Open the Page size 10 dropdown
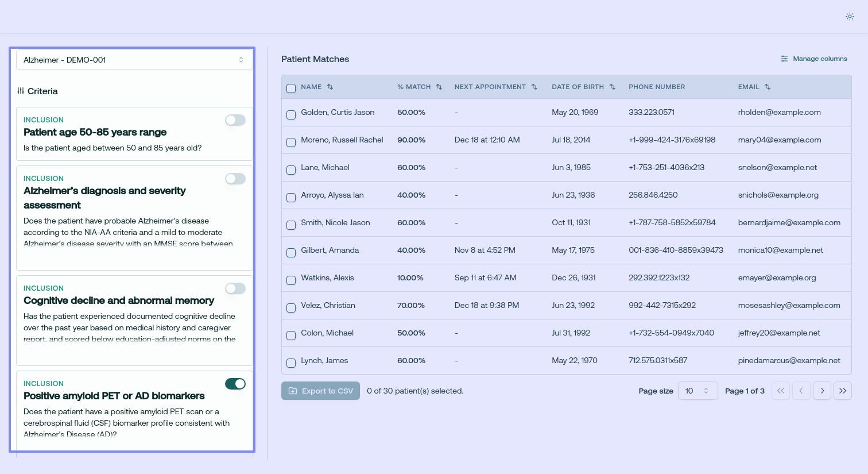 tap(697, 391)
